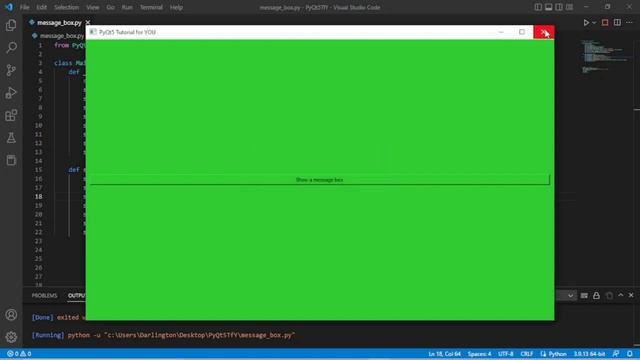Click the PyQt5 Tutorial window icon
The width and height of the screenshot is (640, 360).
pyautogui.click(x=93, y=32)
